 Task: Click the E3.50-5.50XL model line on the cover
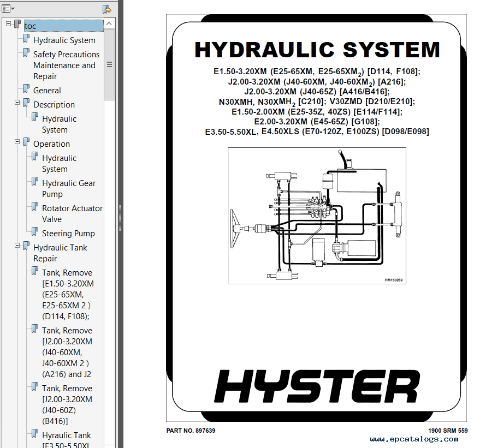[x=317, y=132]
